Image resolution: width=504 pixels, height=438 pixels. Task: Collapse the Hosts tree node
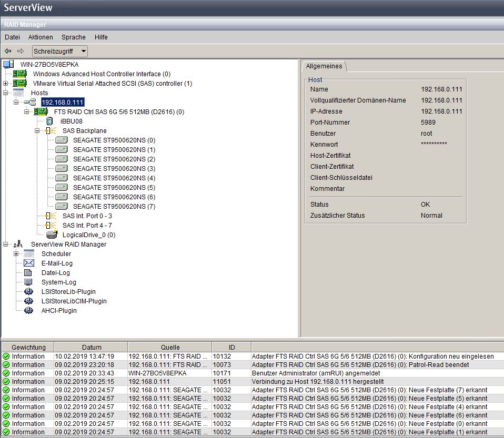(x=6, y=93)
